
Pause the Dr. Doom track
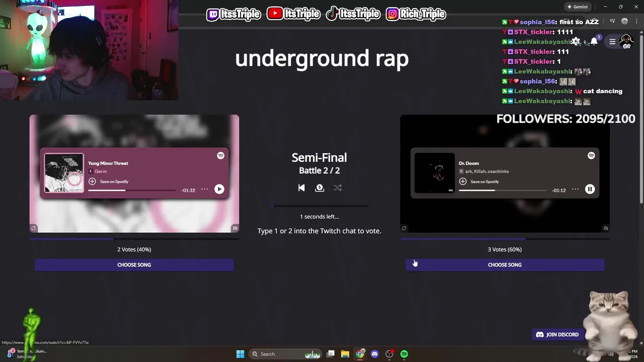(x=590, y=189)
